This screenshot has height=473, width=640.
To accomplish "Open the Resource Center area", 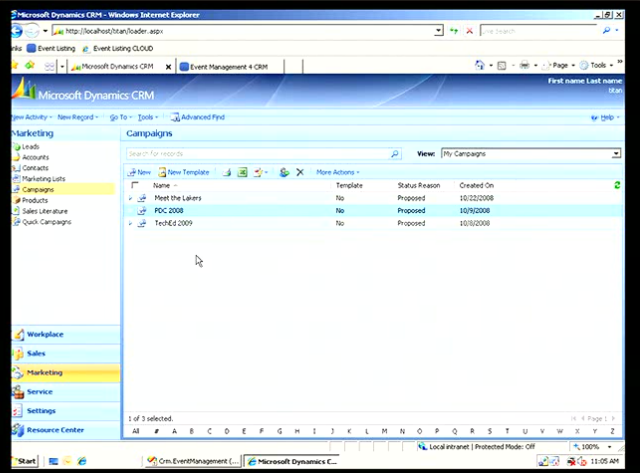I will click(55, 429).
